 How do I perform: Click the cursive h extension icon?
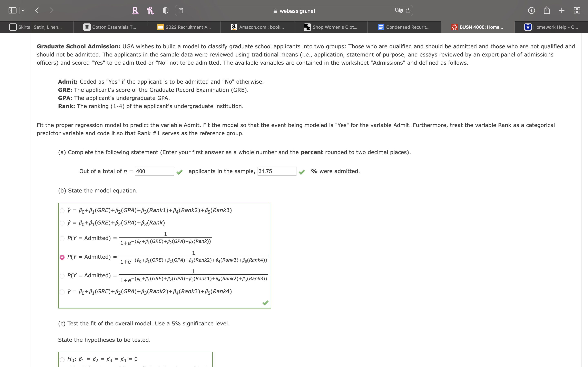[x=150, y=10]
